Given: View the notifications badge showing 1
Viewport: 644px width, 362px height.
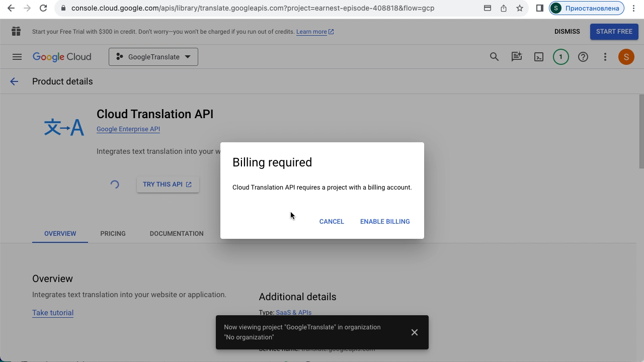Looking at the screenshot, I should pos(560,57).
